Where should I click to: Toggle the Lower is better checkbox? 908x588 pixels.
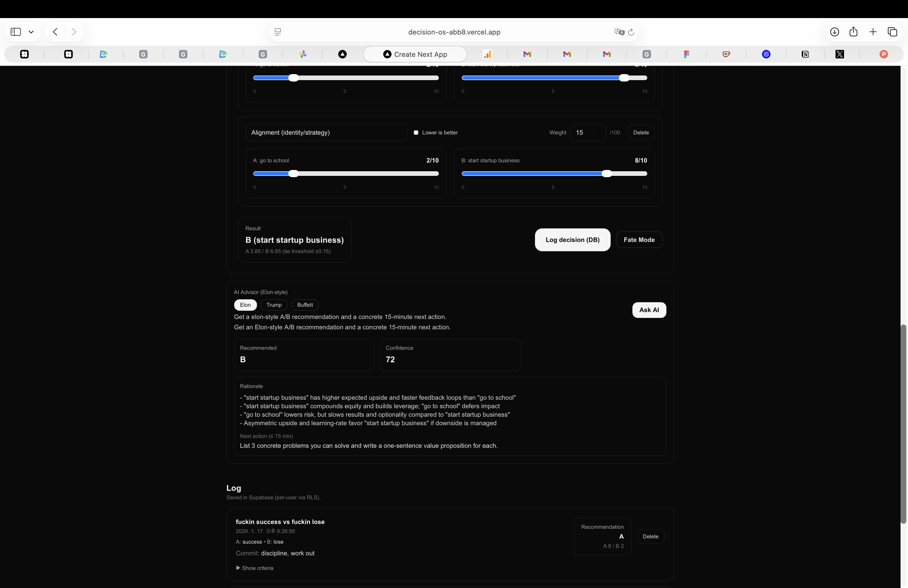(x=416, y=133)
